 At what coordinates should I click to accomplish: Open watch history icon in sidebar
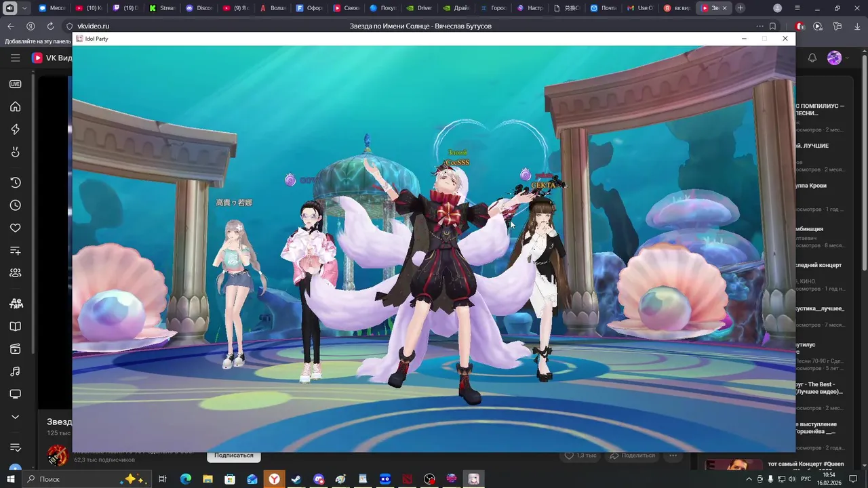(x=15, y=182)
